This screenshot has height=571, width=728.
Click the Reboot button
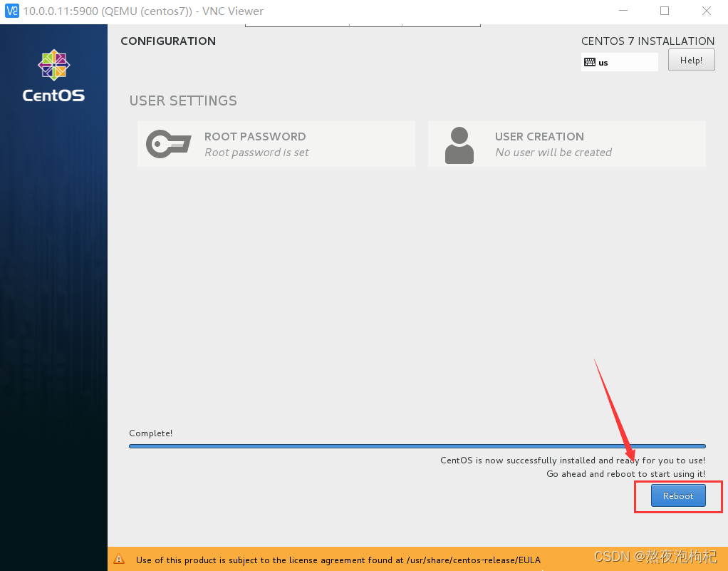[678, 495]
